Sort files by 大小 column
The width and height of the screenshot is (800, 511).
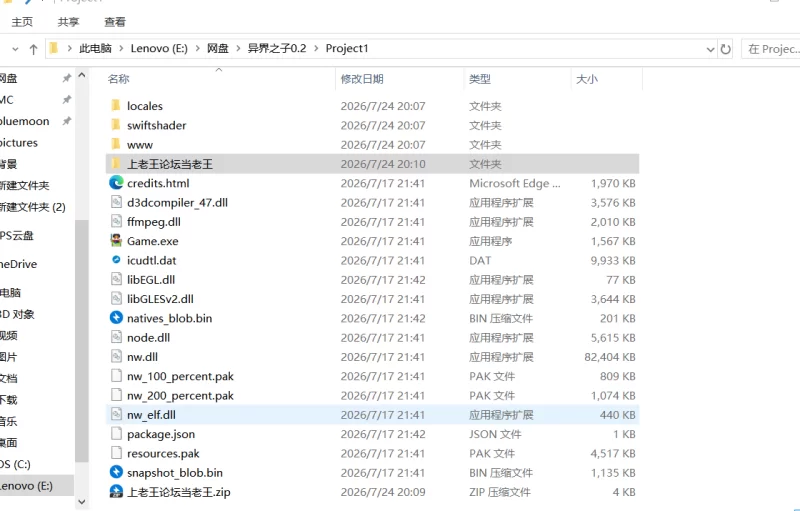[x=587, y=79]
